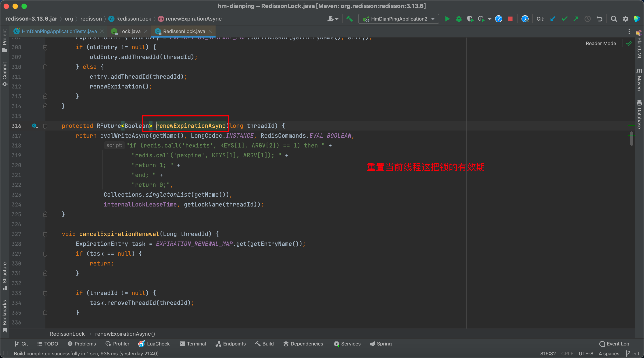The width and height of the screenshot is (644, 358).
Task: Open the HmDianPingApplication2 run configuration dropdown
Action: click(399, 19)
